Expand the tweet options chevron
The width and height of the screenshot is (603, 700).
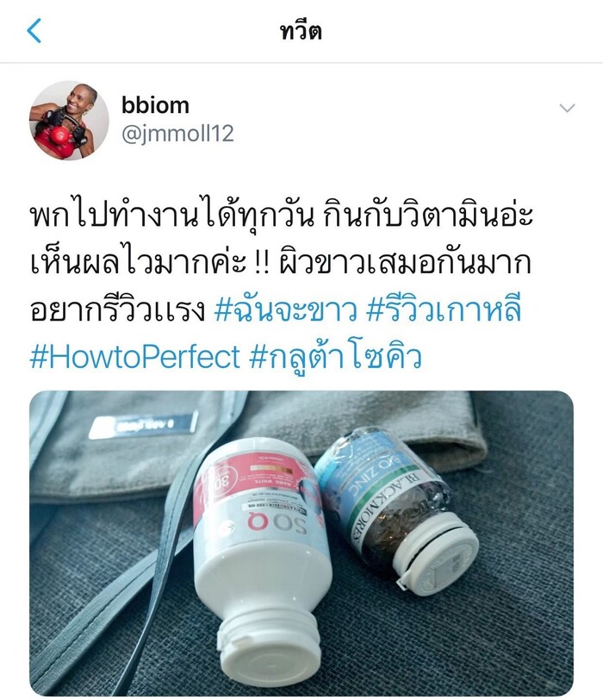point(567,108)
